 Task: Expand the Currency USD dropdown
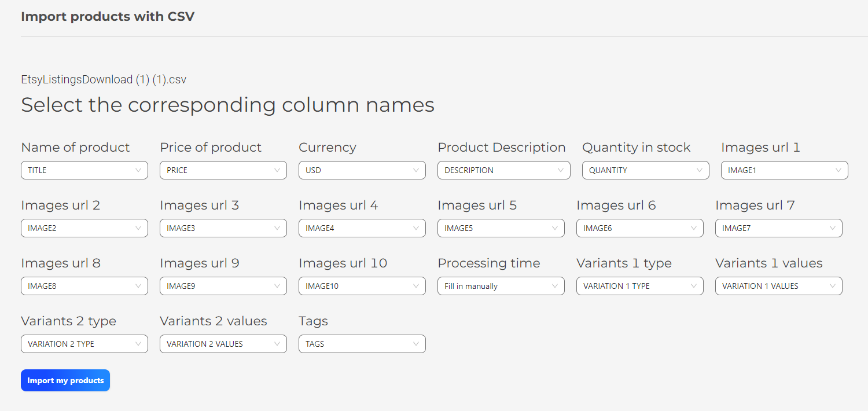point(362,170)
